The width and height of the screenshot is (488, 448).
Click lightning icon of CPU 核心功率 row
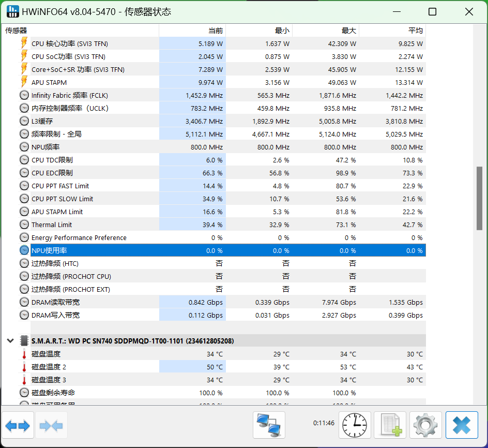pos(24,43)
